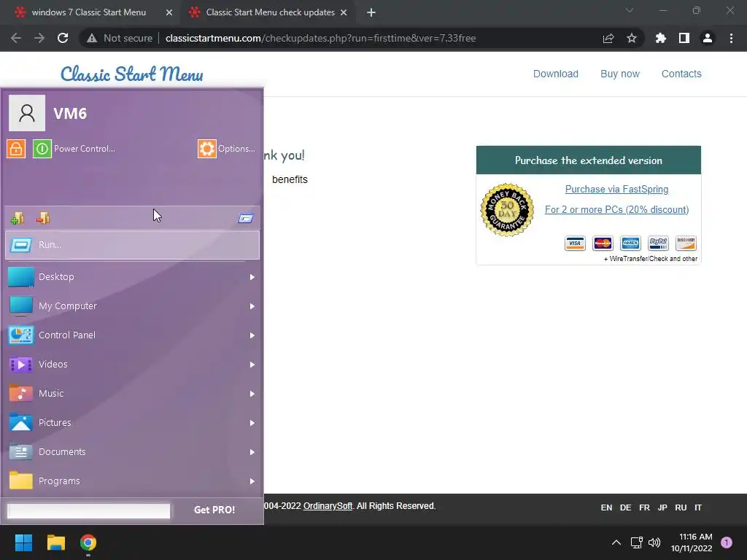Expand Music submenu arrow
Image resolution: width=747 pixels, height=560 pixels.
(252, 394)
